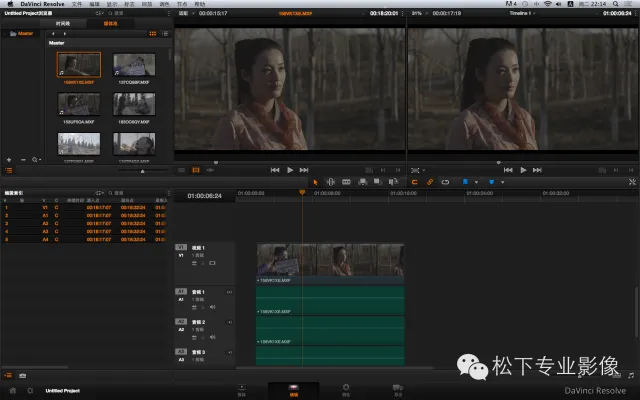Open the Media page from the bottom bar
Screen dimensions: 640x400
(x=242, y=390)
